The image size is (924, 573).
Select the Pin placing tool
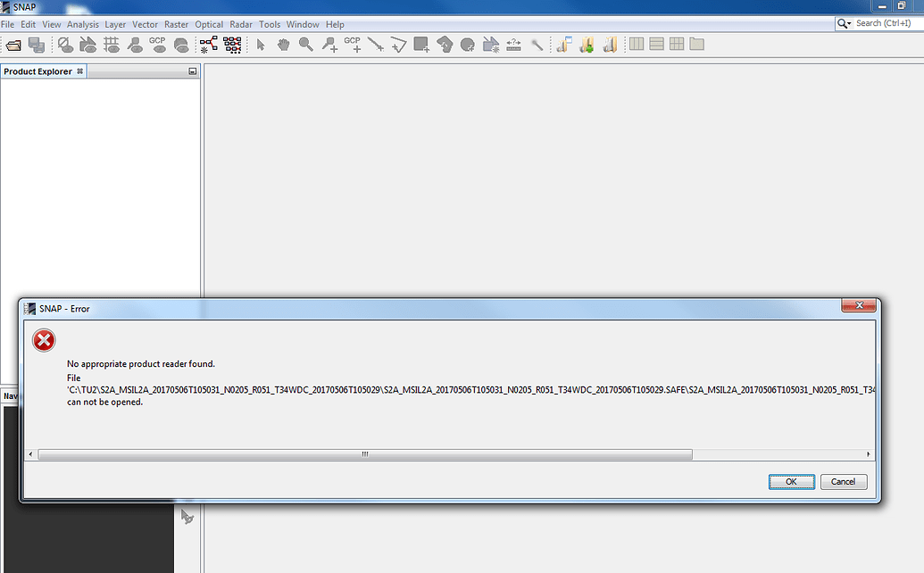pos(329,44)
